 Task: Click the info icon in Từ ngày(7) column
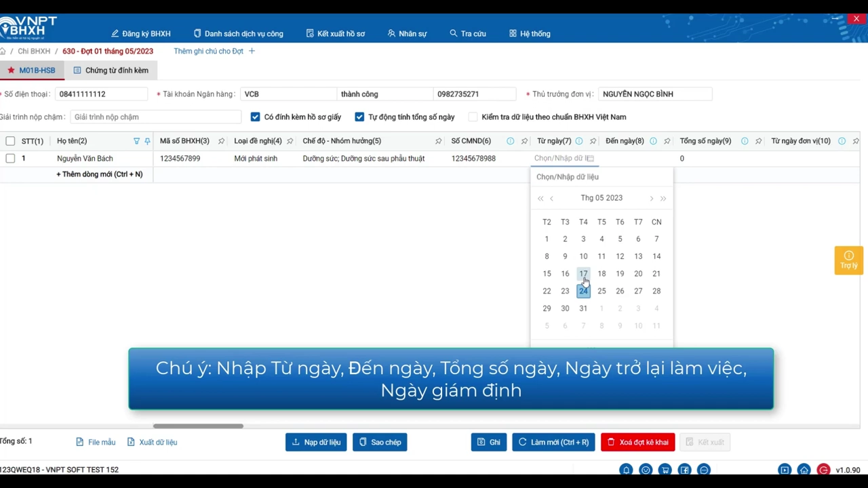click(579, 141)
